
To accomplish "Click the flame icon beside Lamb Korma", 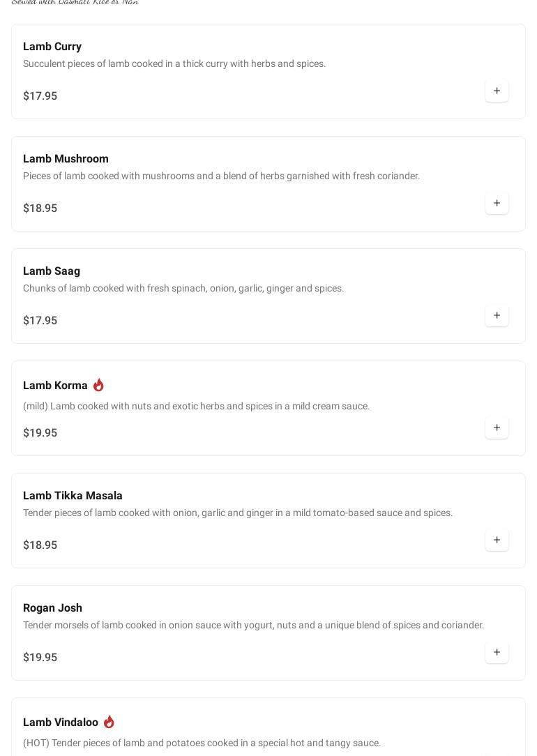I will [x=98, y=385].
